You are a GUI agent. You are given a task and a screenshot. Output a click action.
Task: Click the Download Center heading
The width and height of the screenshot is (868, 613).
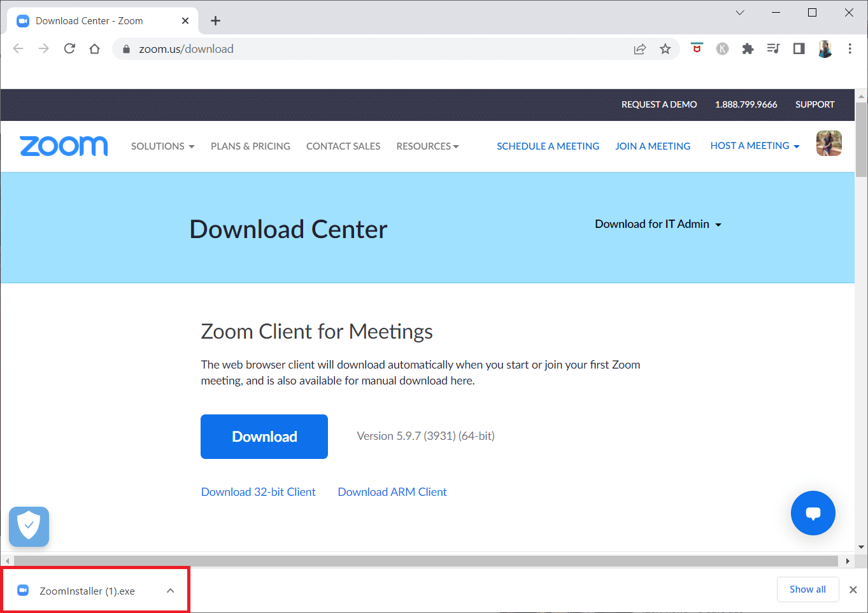[288, 229]
